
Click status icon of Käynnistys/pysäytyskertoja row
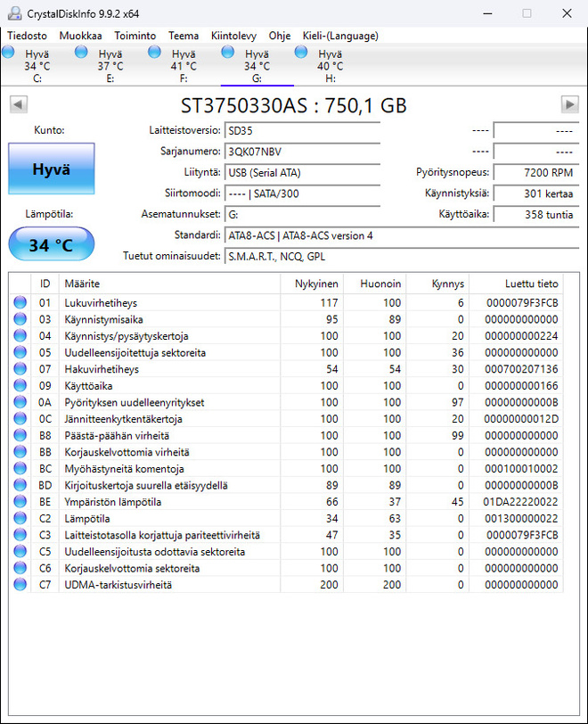point(20,335)
